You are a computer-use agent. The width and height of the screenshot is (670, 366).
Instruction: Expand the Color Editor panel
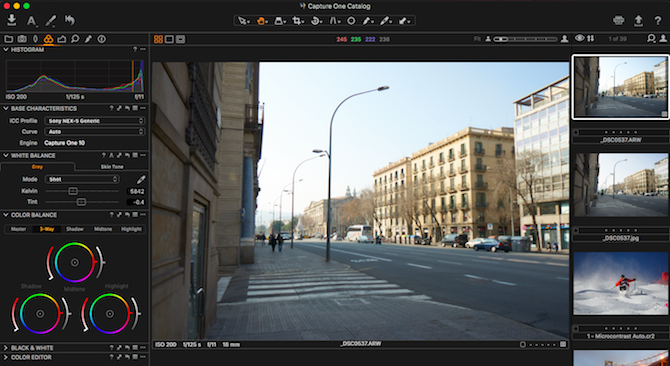click(6, 357)
